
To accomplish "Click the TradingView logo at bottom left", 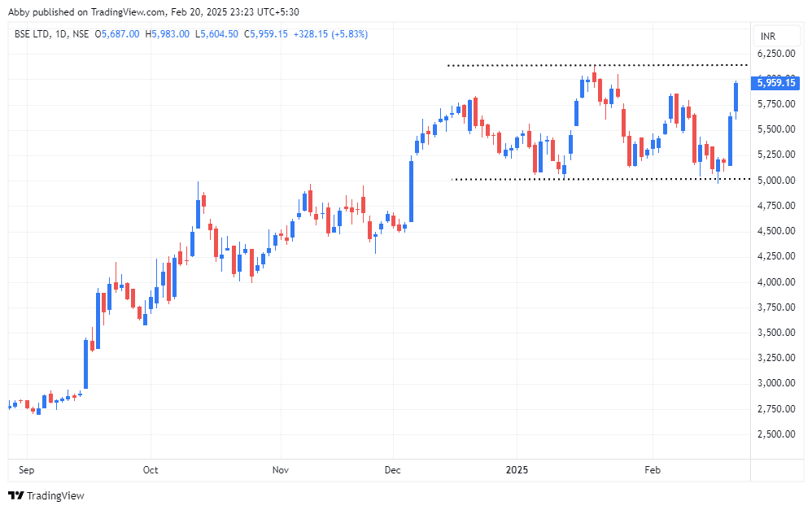I will tap(46, 495).
